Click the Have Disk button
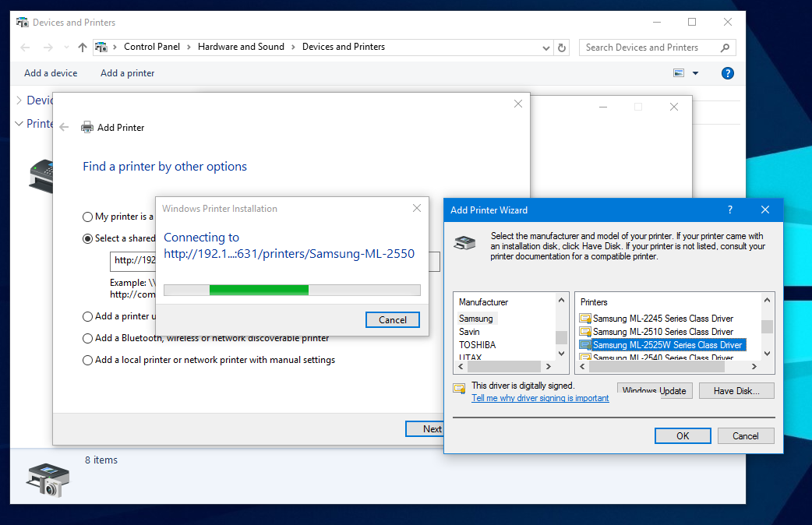This screenshot has height=525, width=812. pyautogui.click(x=735, y=391)
